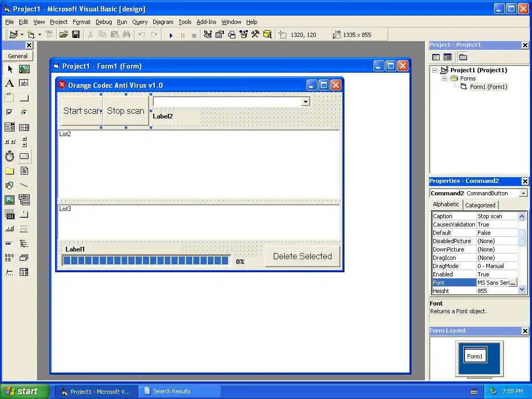The height and width of the screenshot is (399, 532).
Task: Choose the horizontal scrollbar tool
Action: pos(10,142)
